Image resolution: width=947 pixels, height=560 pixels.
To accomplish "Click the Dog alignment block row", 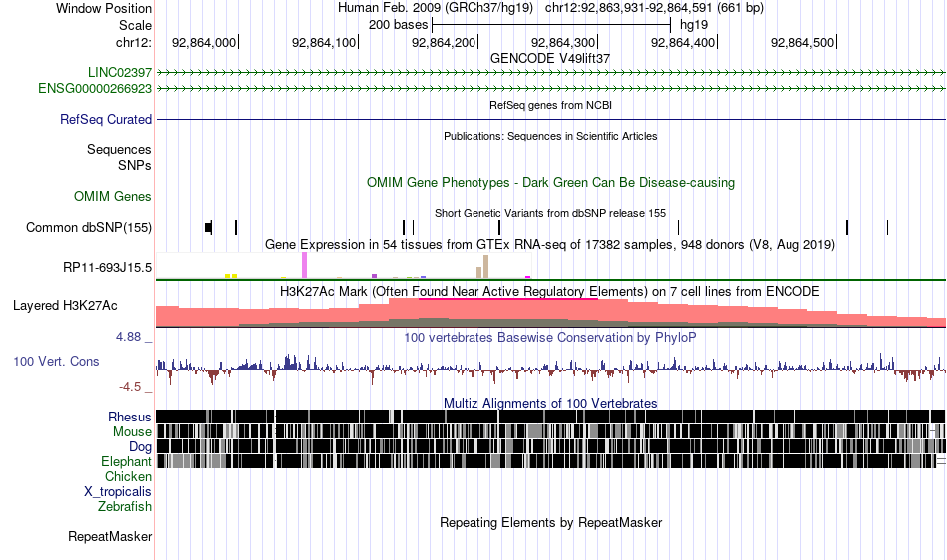I will pos(550,446).
